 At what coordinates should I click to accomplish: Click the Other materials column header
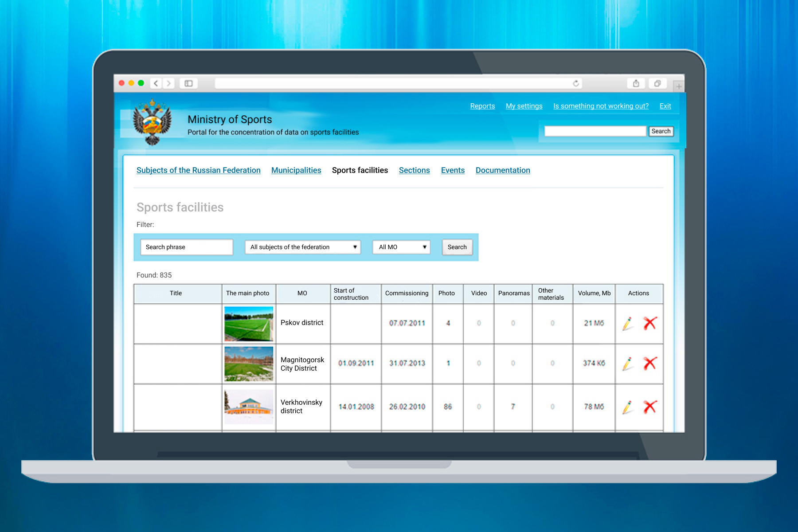[552, 294]
